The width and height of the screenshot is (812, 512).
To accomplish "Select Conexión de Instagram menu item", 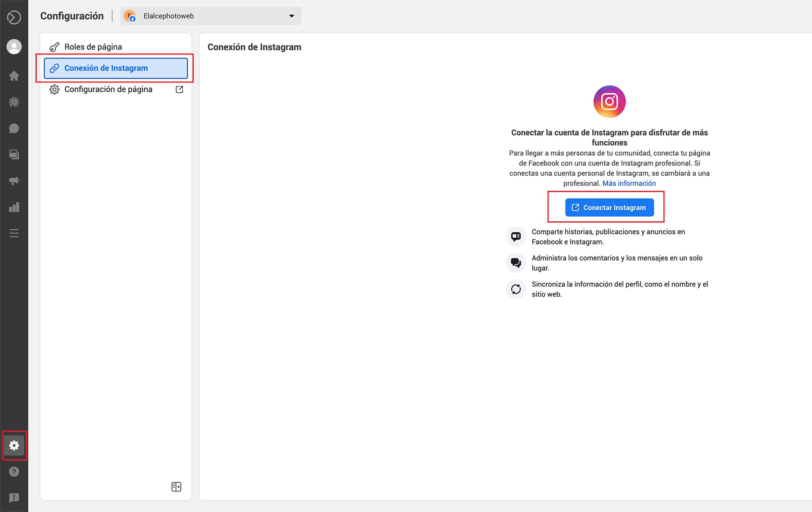I will pos(116,68).
